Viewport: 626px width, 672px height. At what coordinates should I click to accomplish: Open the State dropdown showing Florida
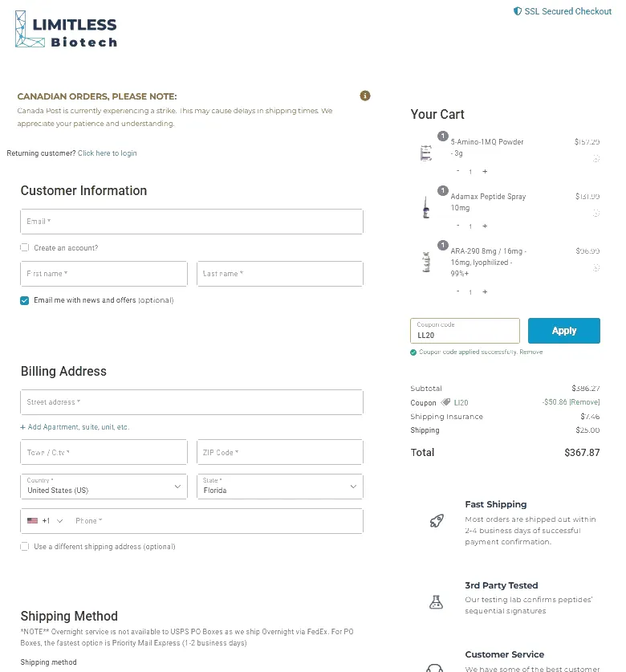pos(280,487)
